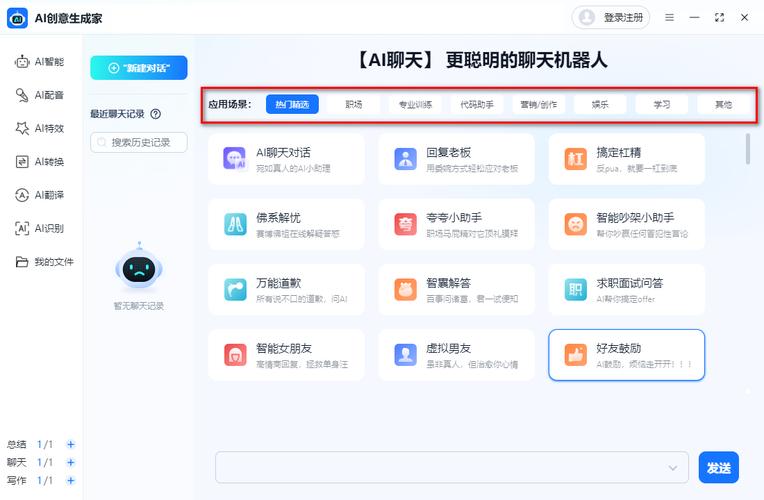Click help icon beside 最近聊天记录
764x500 pixels.
click(x=155, y=114)
